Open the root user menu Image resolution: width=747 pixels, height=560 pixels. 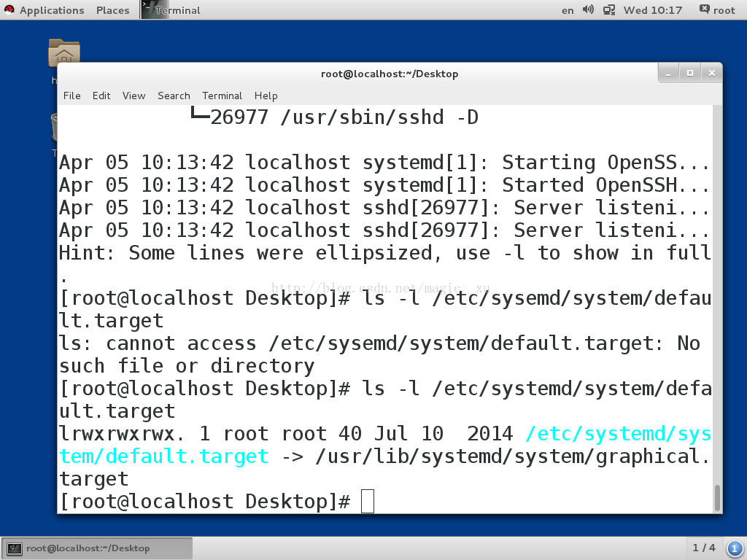pyautogui.click(x=724, y=10)
